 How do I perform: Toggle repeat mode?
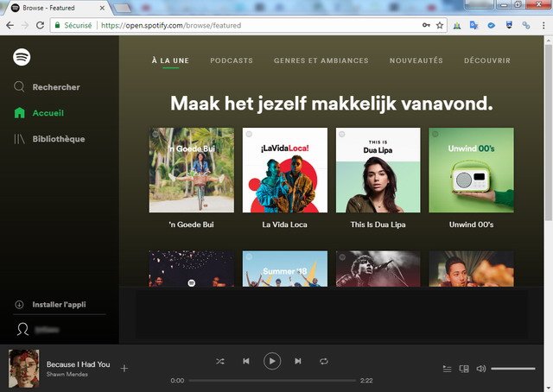(x=324, y=361)
